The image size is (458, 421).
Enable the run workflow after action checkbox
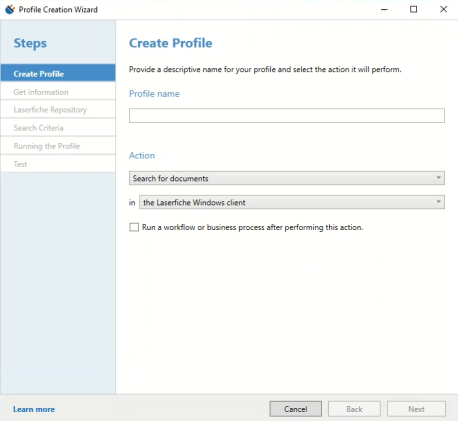coord(134,227)
